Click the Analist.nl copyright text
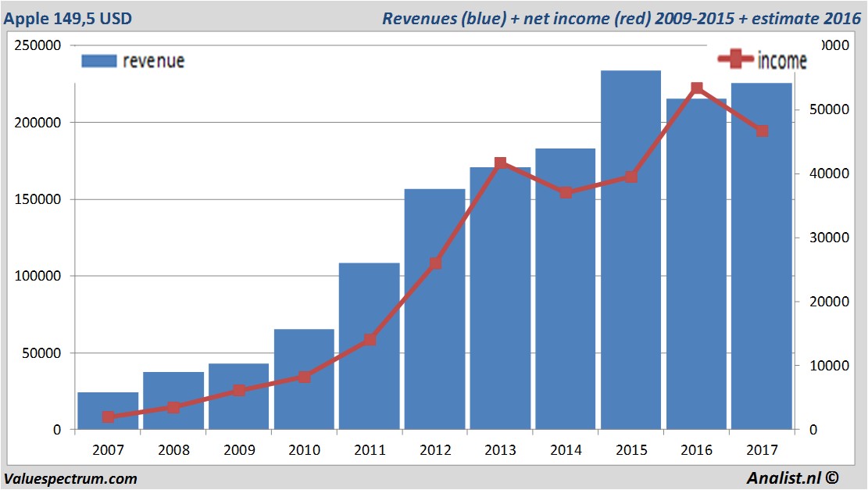Screen dimensions: 868x490 [x=792, y=477]
